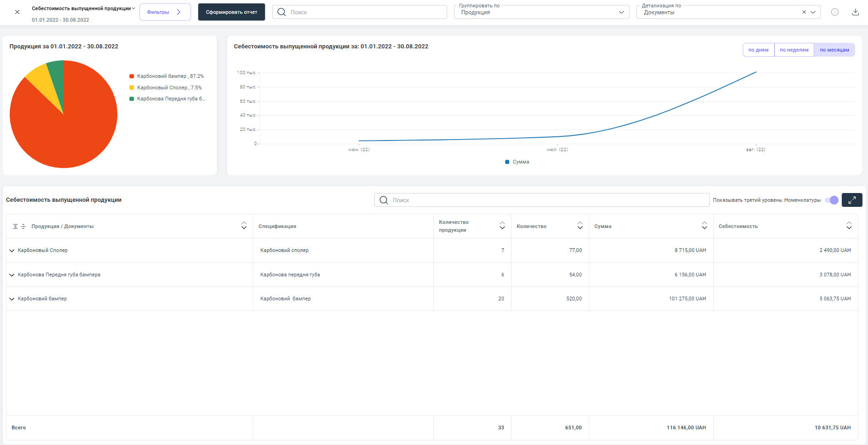Close the report with the X icon

click(x=17, y=12)
